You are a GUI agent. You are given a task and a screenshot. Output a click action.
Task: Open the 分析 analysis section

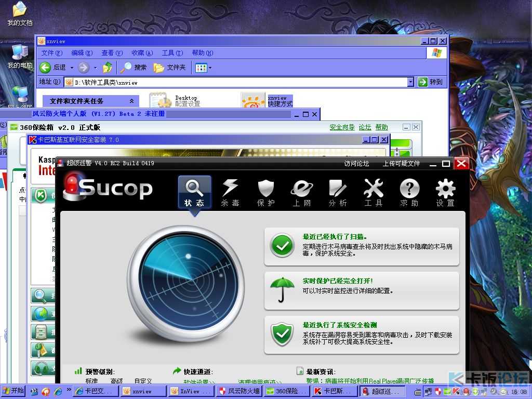tap(338, 193)
